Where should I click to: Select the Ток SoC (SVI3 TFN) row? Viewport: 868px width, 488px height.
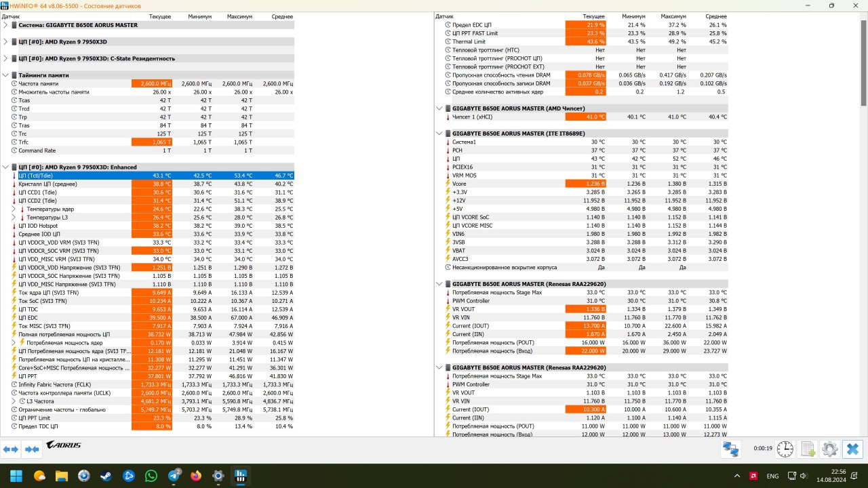click(x=148, y=301)
